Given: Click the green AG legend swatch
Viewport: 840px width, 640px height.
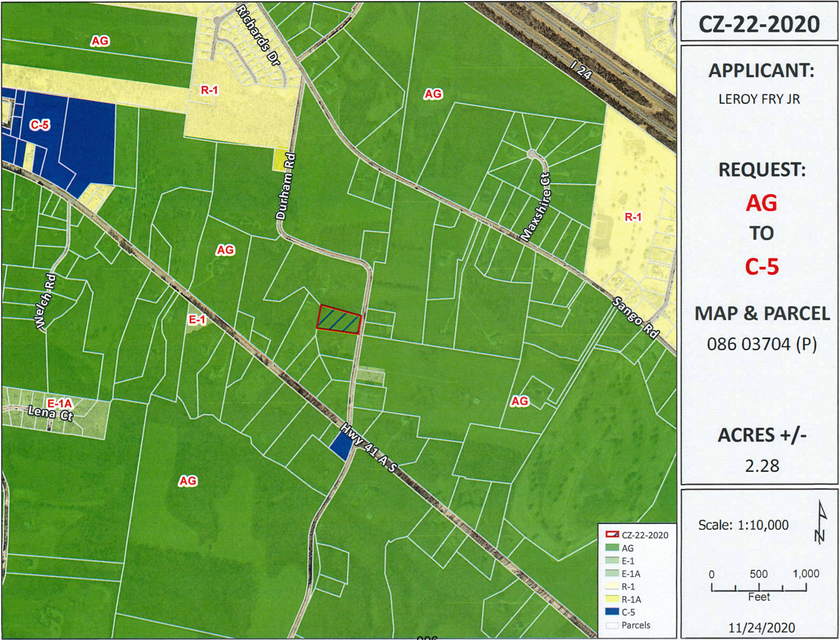Looking at the screenshot, I should (x=612, y=548).
